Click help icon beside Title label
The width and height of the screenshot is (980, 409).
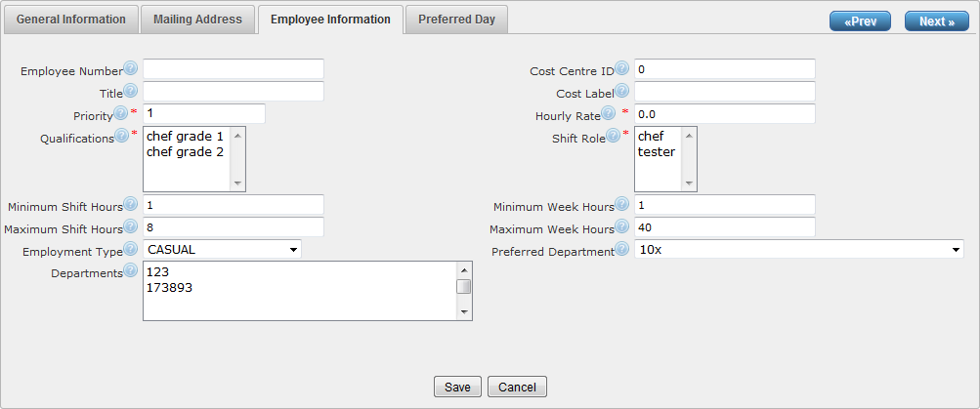click(x=130, y=92)
